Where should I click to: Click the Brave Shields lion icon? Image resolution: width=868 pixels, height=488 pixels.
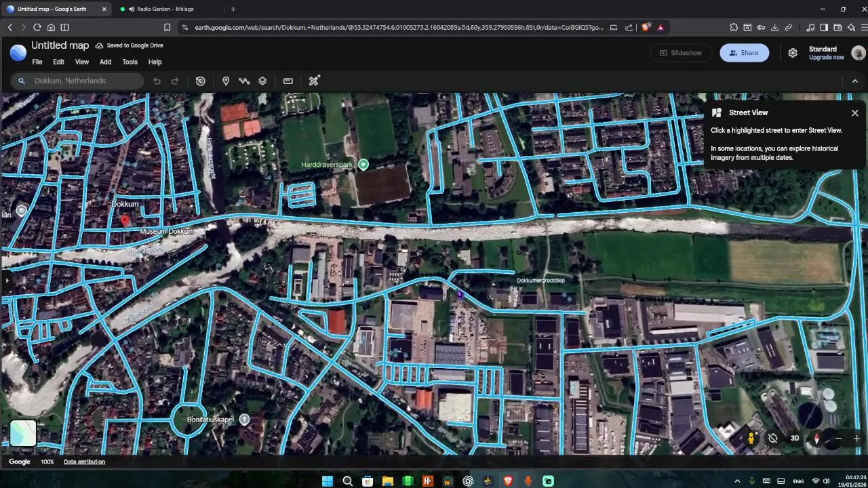pyautogui.click(x=645, y=27)
